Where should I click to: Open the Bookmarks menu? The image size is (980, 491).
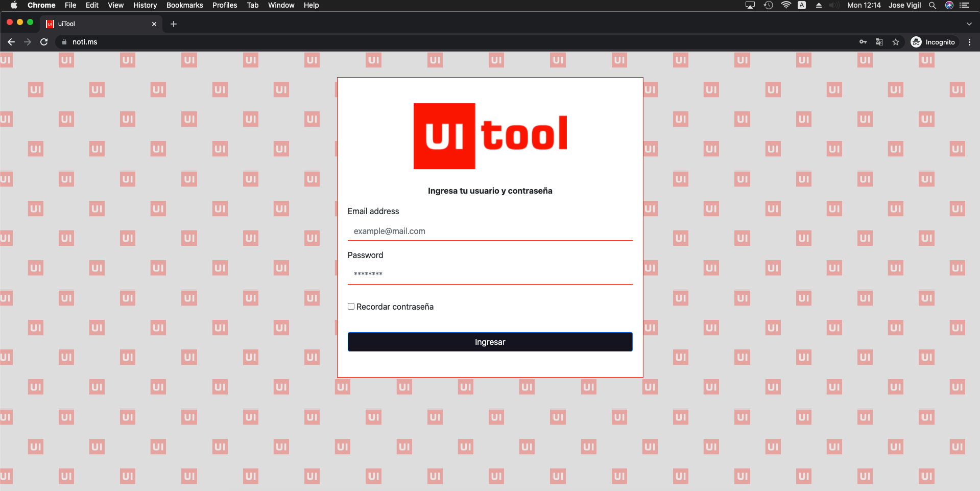[x=184, y=5]
